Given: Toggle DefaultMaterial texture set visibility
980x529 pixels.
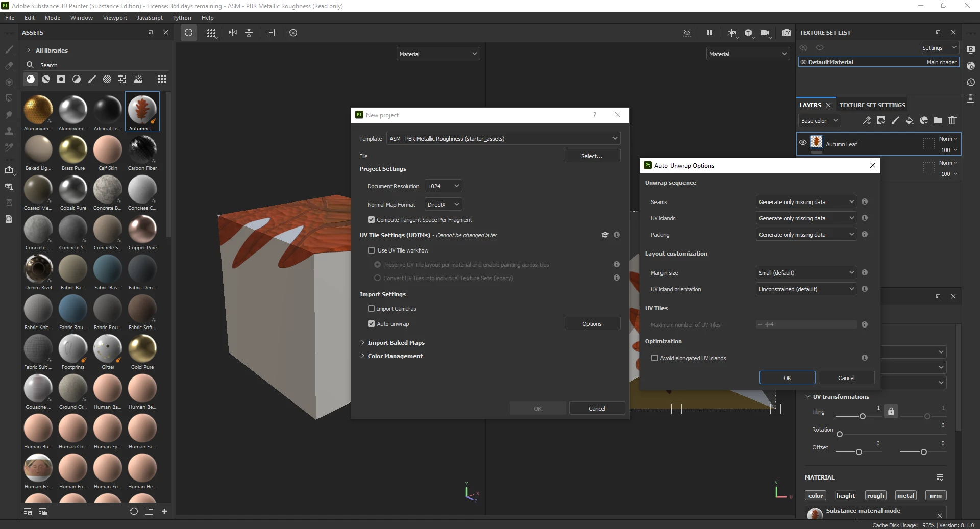Looking at the screenshot, I should (x=803, y=62).
